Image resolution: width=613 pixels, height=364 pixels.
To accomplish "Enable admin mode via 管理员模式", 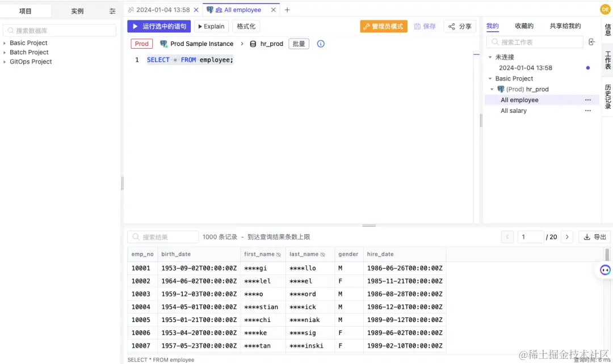I will pos(384,26).
